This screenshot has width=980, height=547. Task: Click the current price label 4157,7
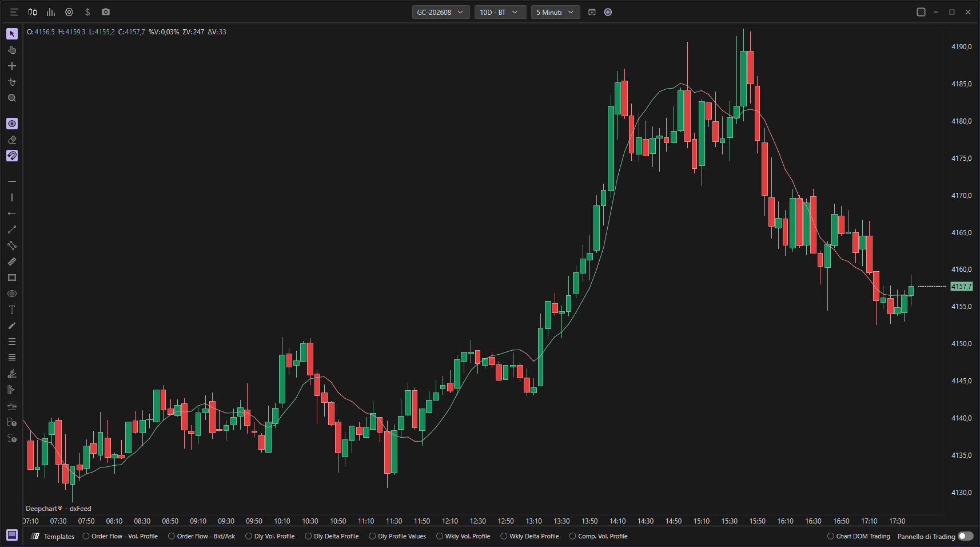point(961,286)
